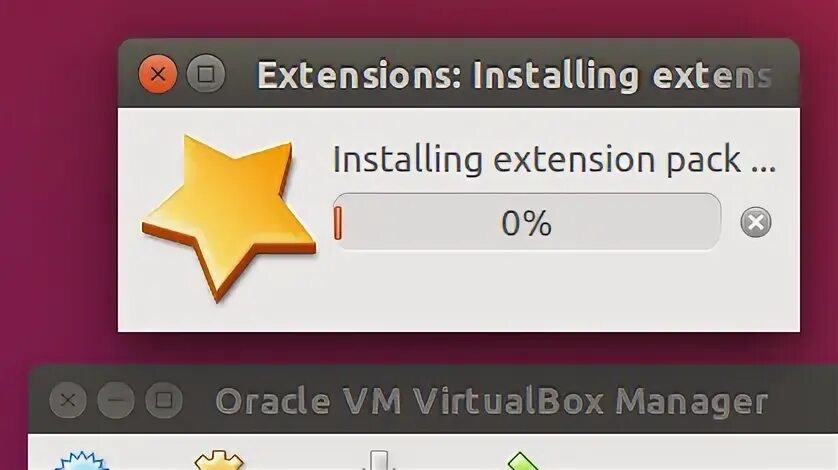Maximize the Extensions installing dialog
This screenshot has width=838, height=470.
click(x=206, y=74)
